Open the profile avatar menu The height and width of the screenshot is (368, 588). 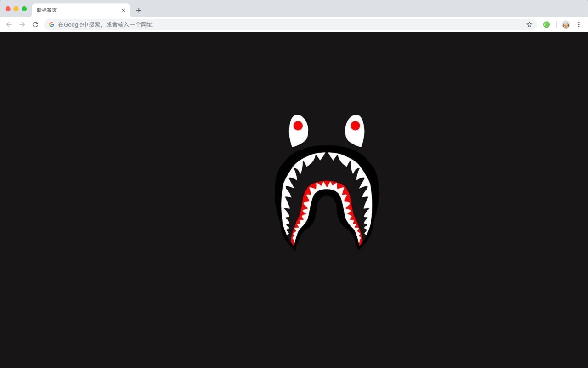(565, 24)
